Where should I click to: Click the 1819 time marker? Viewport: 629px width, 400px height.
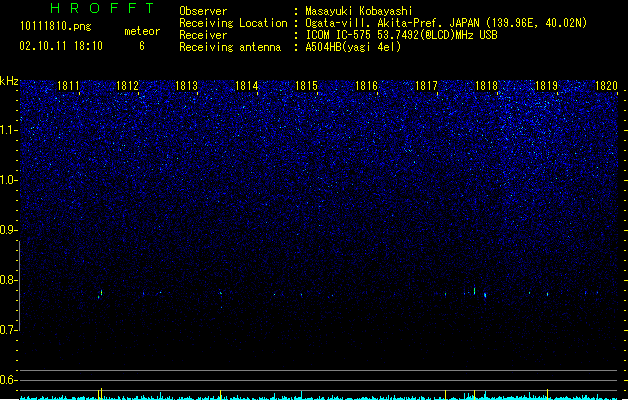click(546, 86)
